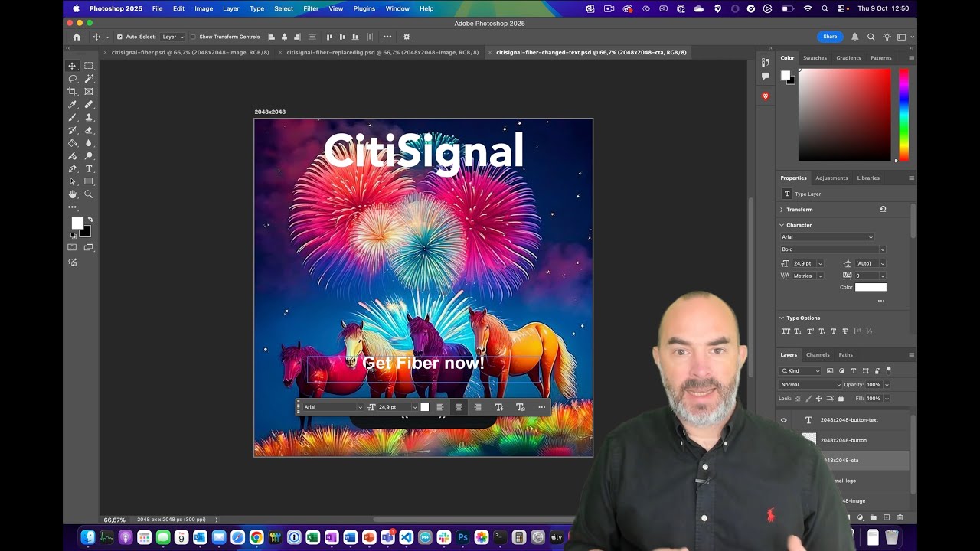Hide the 2048x2048-button-text layer

tap(783, 420)
